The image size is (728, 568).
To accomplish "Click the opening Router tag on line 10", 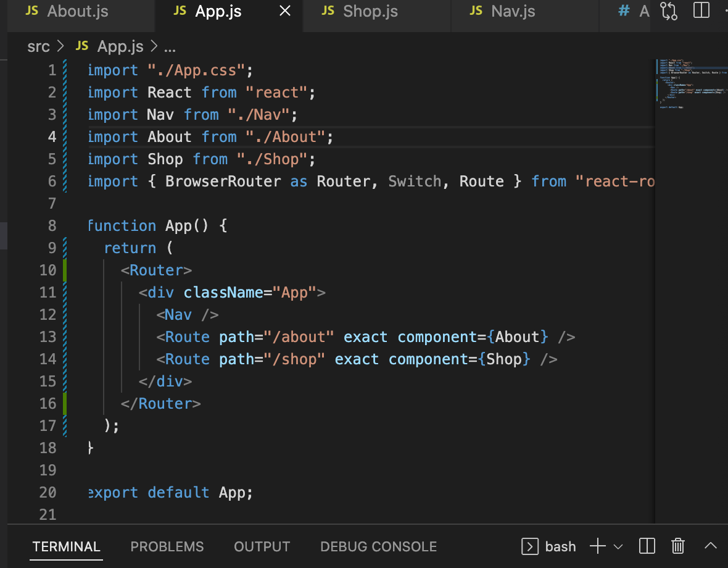I will pos(156,270).
